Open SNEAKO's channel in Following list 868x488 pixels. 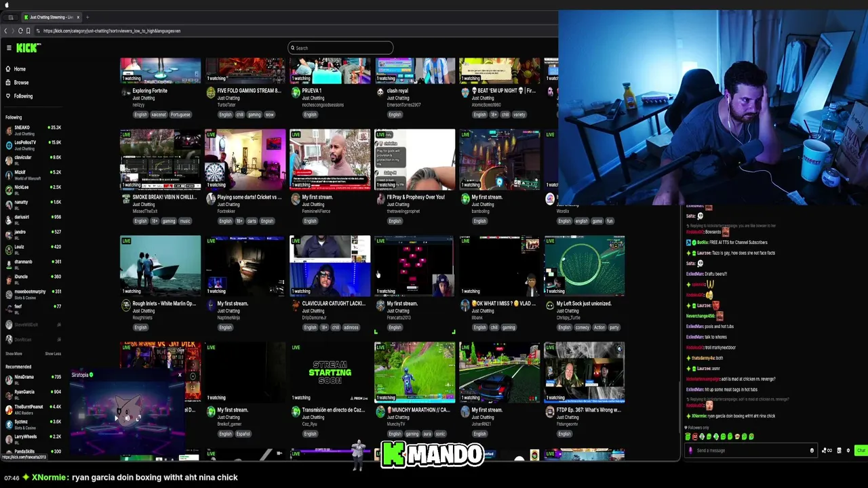(33, 129)
